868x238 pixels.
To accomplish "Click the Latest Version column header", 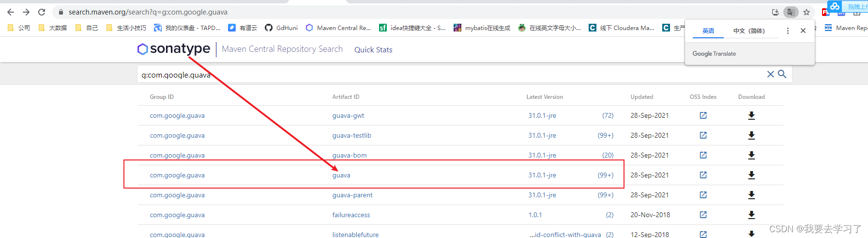I will click(x=545, y=97).
